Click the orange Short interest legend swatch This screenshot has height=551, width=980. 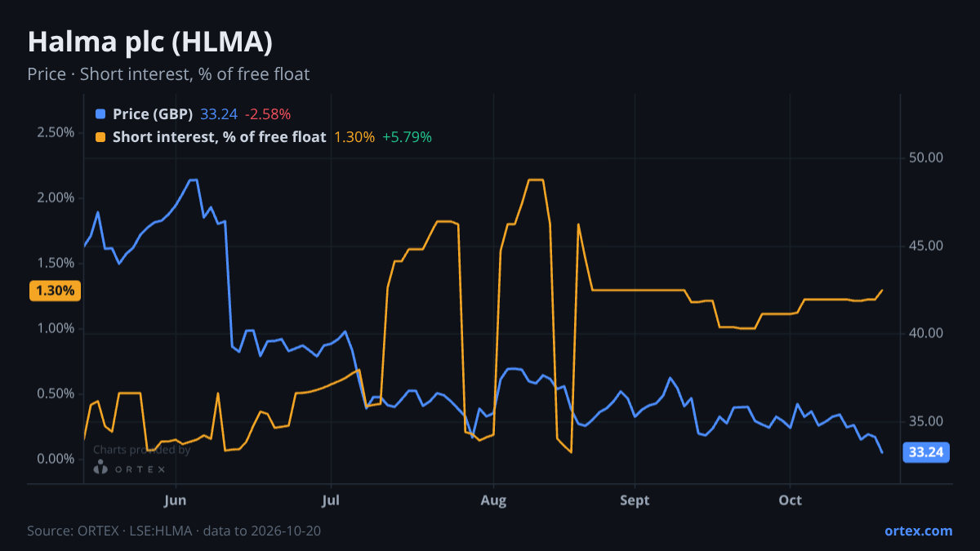coord(100,137)
